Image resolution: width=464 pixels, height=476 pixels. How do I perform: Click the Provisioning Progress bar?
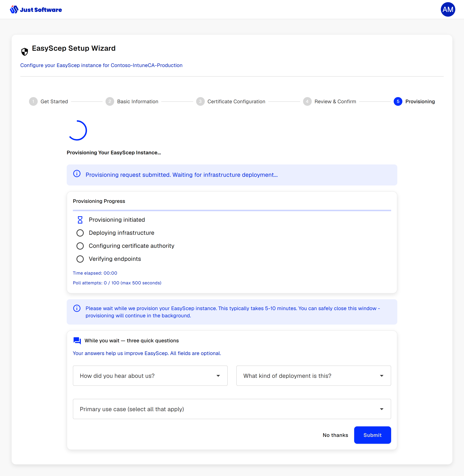[x=232, y=210]
